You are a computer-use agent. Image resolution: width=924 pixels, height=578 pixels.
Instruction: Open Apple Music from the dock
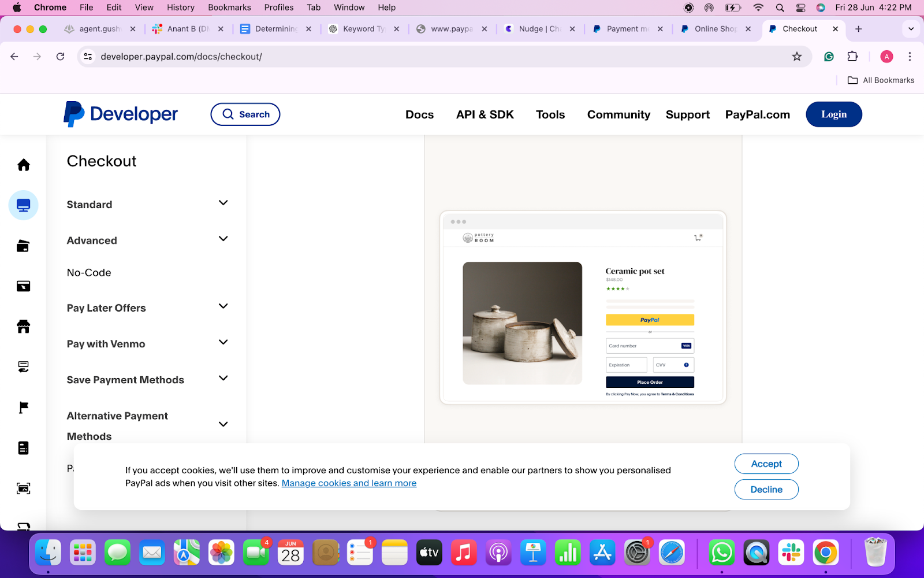(x=464, y=553)
